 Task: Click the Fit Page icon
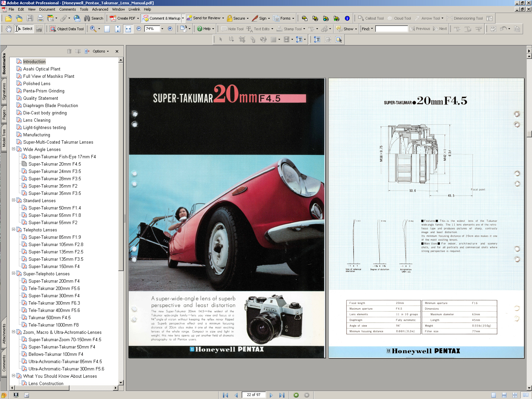click(118, 29)
